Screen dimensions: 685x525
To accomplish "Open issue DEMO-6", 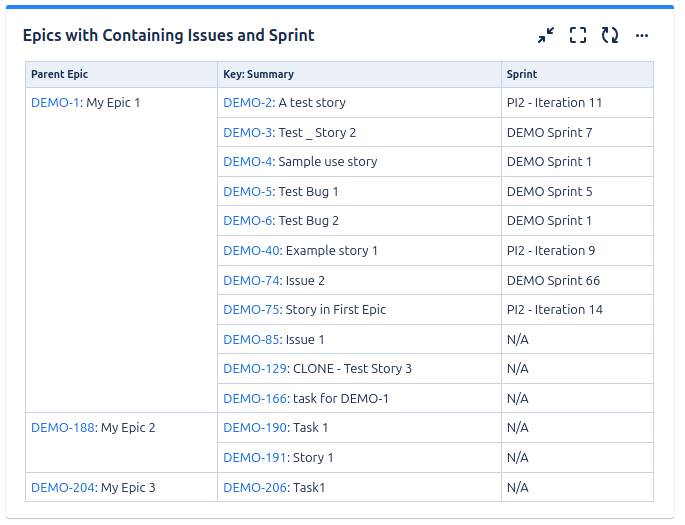I will (248, 221).
